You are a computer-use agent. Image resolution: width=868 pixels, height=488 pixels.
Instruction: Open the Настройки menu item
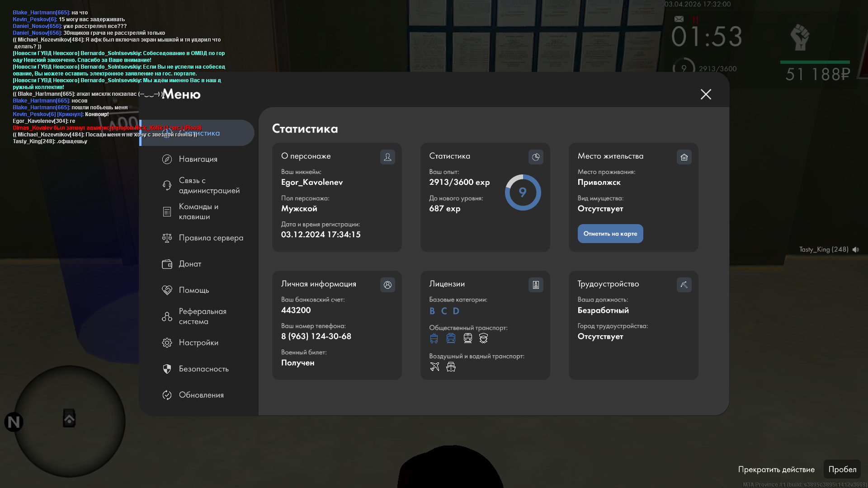[198, 343]
